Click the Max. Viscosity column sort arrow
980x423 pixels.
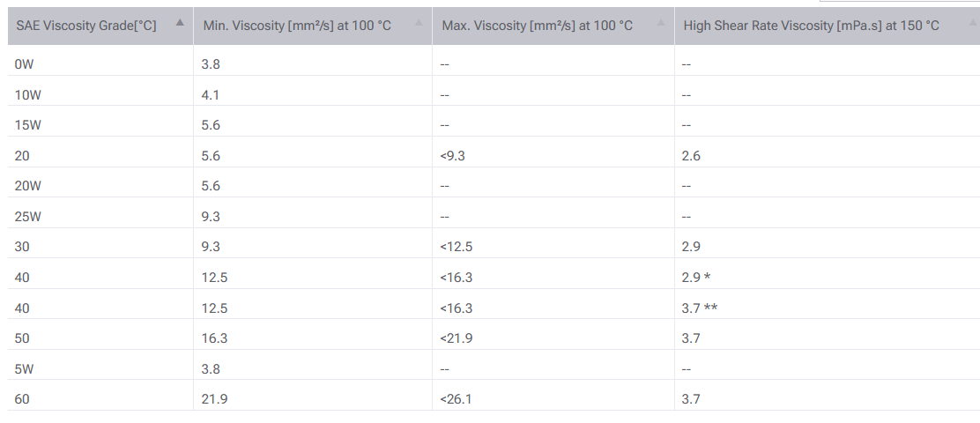[659, 22]
